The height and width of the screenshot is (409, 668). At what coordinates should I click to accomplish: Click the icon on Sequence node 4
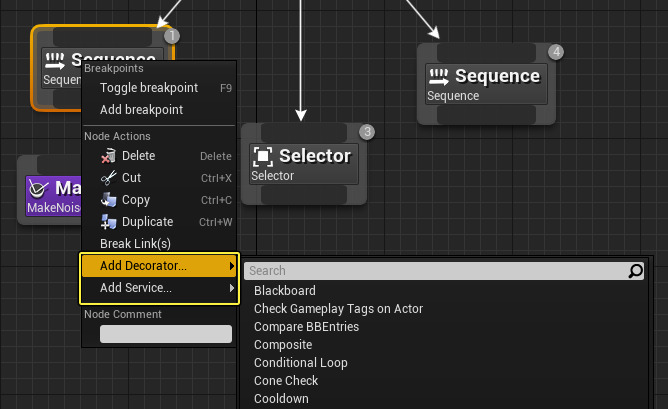tap(439, 76)
